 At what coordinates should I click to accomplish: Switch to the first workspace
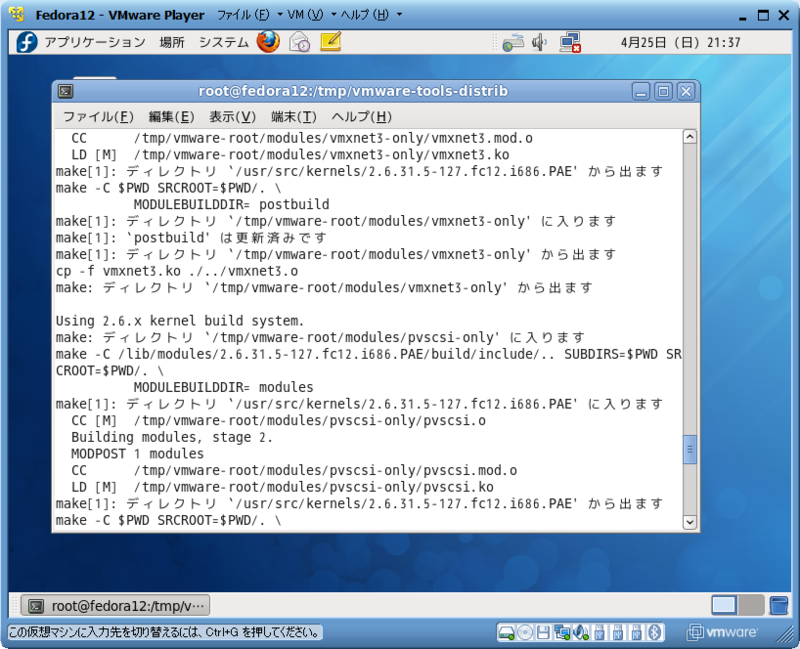[x=724, y=606]
